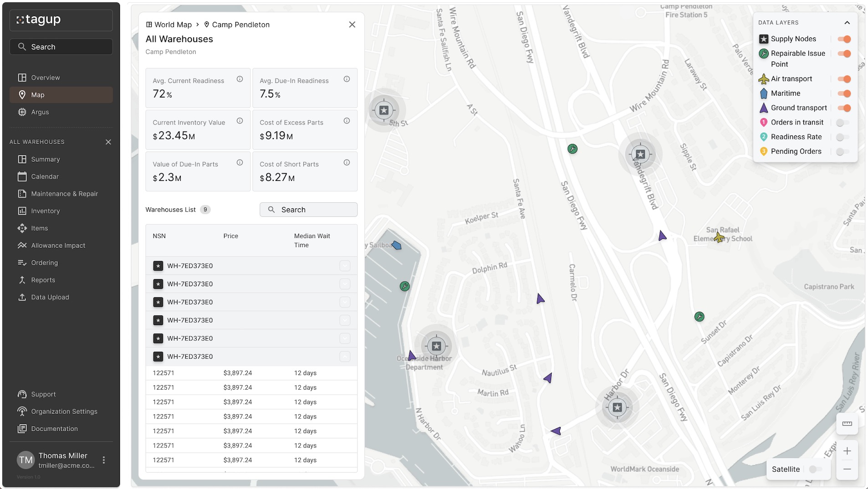Screen dimensions: 868x489
Task: Enable the Orders in transit layer
Action: pos(842,123)
